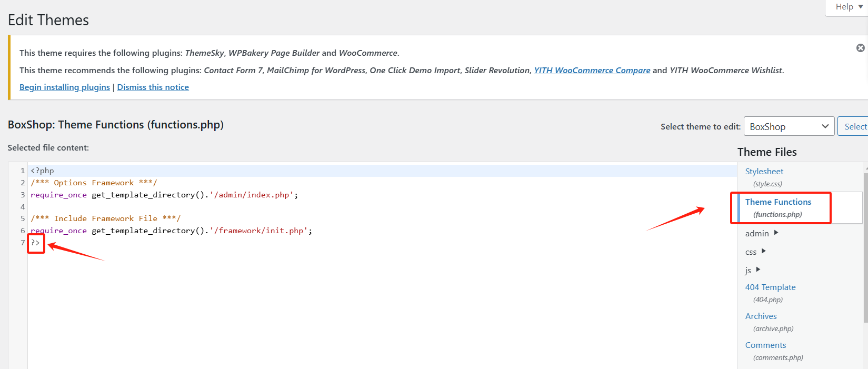Image resolution: width=868 pixels, height=369 pixels.
Task: Expand the admin folder arrow
Action: [776, 233]
